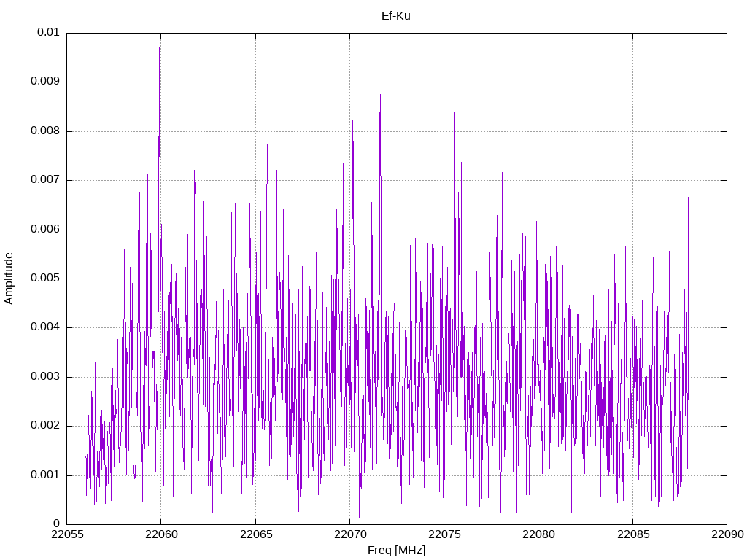Screen dimensions: 747x560
Task: Click the y-axis tick label 0.008
Action: [45, 131]
